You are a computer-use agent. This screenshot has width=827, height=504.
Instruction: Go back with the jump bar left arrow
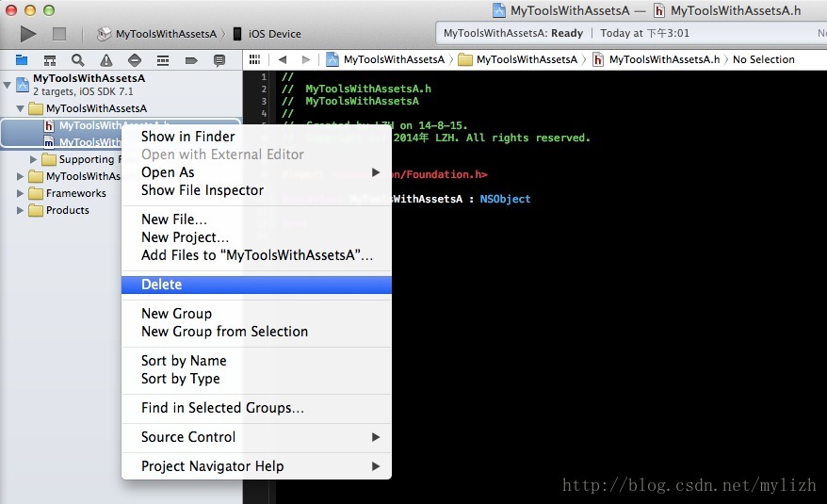click(283, 59)
